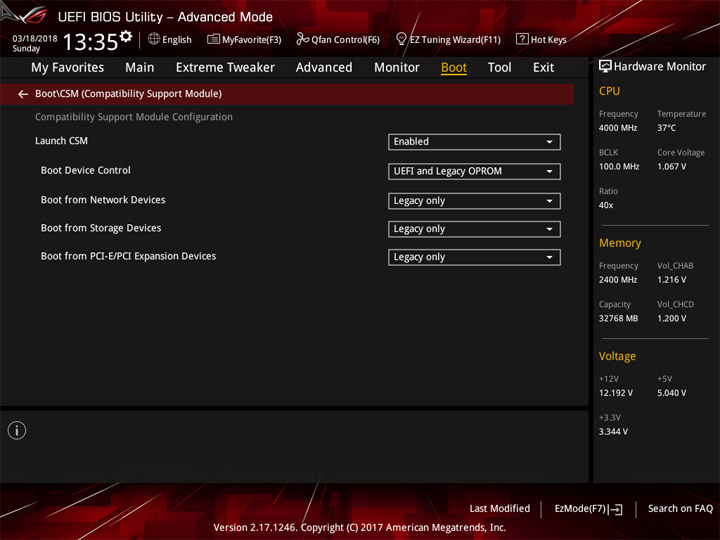Click the globe language icon
The width and height of the screenshot is (720, 540).
[154, 39]
